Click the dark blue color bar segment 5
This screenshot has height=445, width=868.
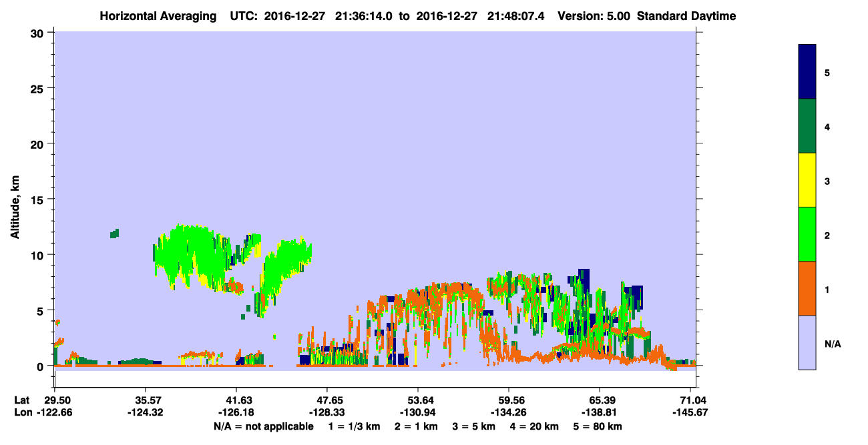[x=807, y=72]
